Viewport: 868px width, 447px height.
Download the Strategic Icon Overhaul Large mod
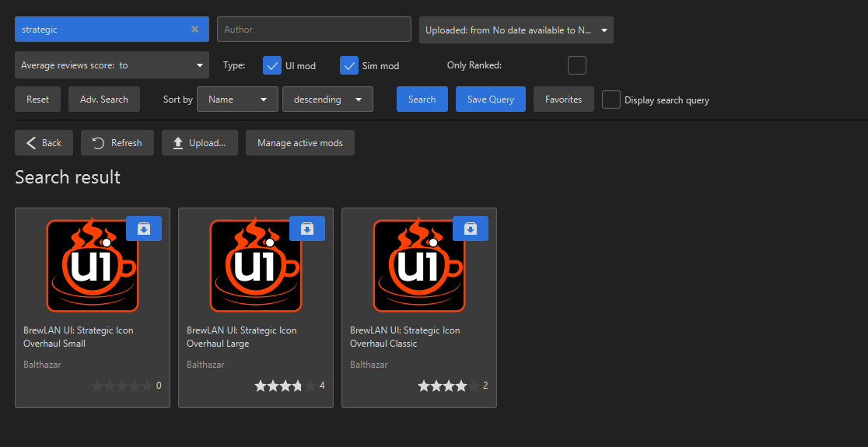(307, 229)
